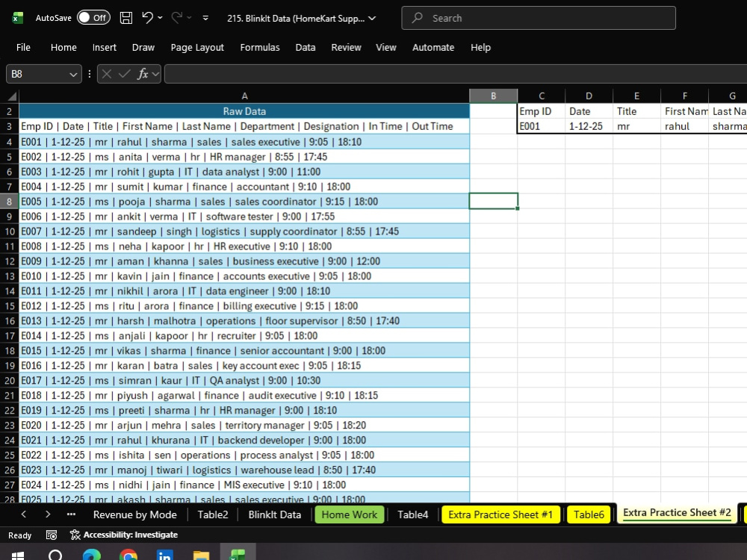Open LinkedIn from the taskbar

pyautogui.click(x=164, y=555)
